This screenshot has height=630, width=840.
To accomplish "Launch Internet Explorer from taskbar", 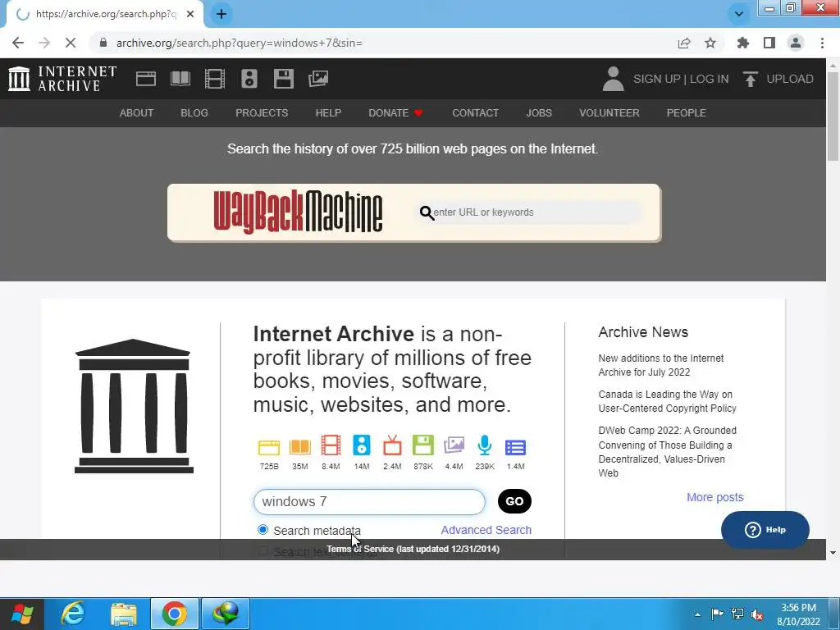I will pyautogui.click(x=72, y=614).
